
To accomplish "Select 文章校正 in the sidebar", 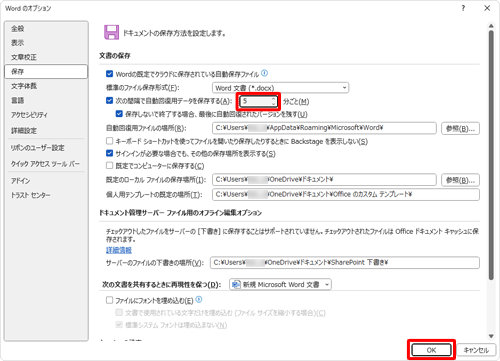I will (x=24, y=57).
